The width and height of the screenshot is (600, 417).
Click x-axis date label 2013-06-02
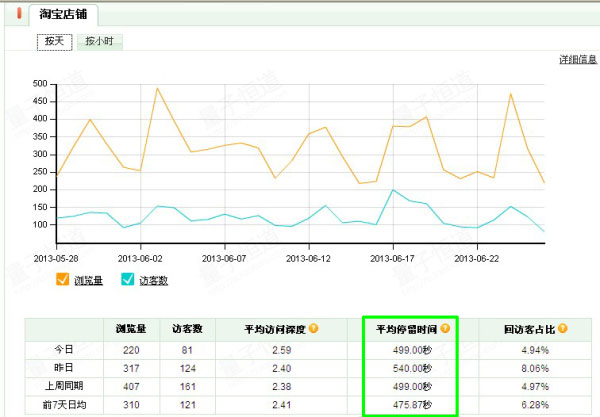[140, 259]
